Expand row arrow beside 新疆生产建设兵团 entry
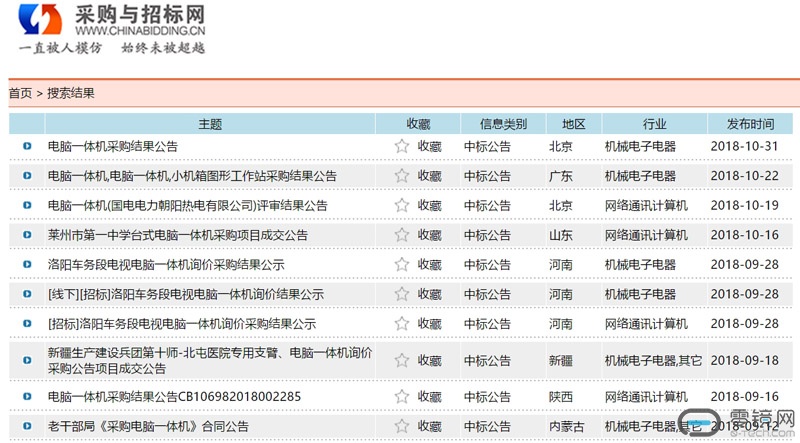Image resolution: width=800 pixels, height=443 pixels. [x=27, y=360]
